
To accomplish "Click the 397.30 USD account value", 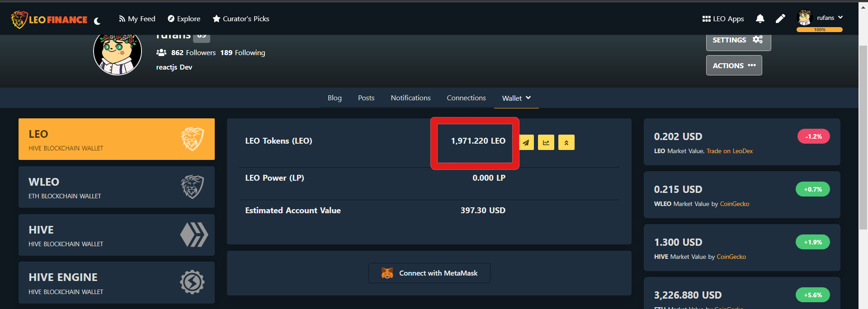I will (x=483, y=211).
